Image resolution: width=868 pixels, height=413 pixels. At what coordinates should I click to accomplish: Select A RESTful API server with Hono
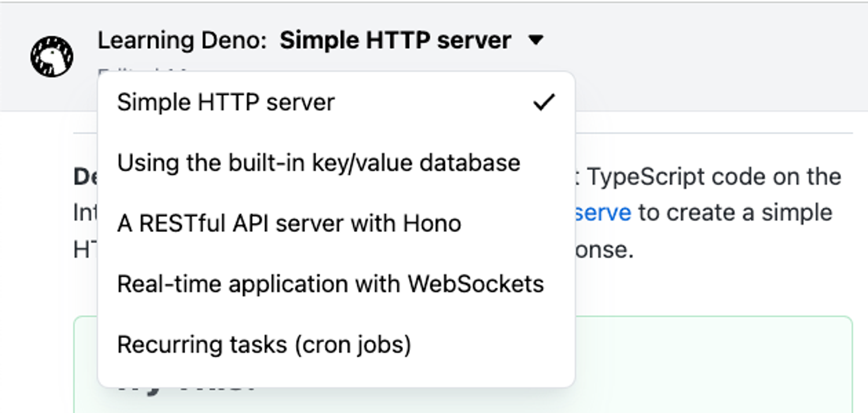tap(289, 224)
